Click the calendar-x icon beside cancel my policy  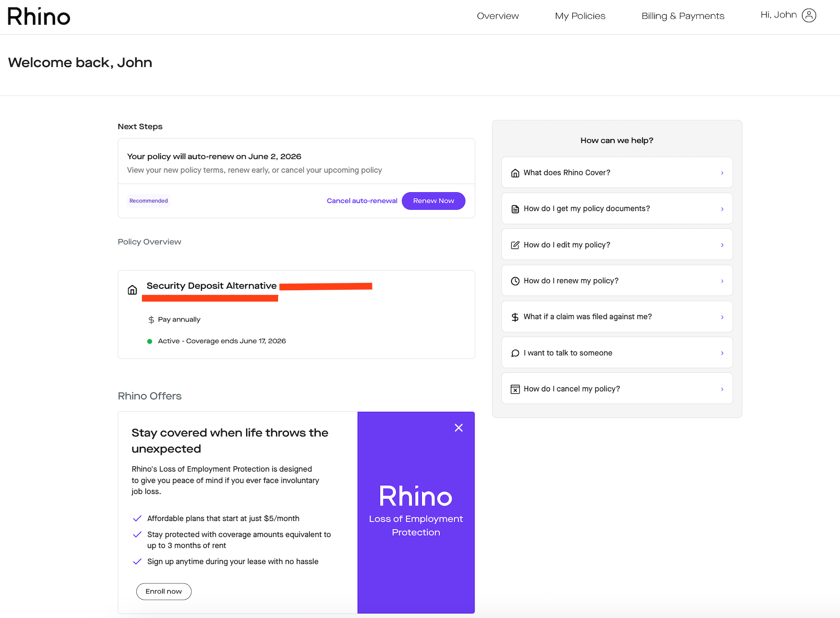click(x=515, y=389)
